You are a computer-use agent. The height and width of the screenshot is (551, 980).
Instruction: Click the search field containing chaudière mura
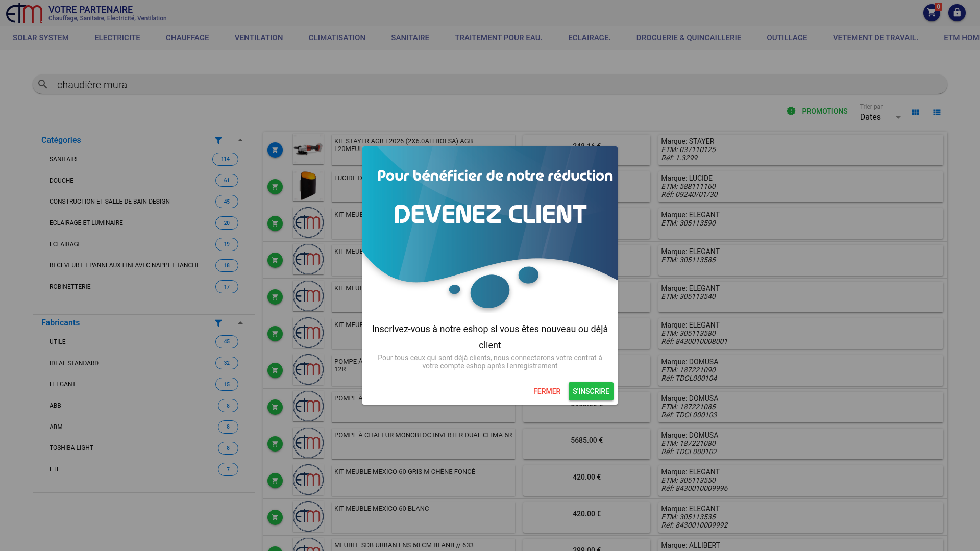point(490,84)
